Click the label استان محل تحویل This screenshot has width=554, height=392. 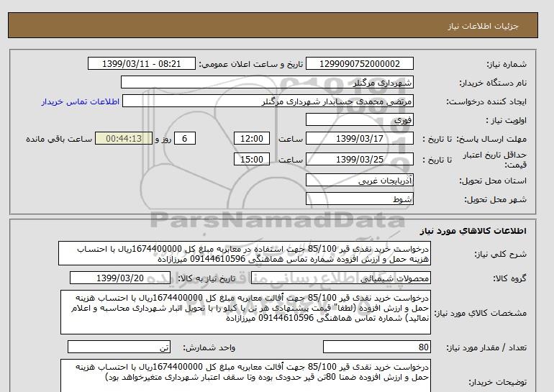click(x=493, y=181)
